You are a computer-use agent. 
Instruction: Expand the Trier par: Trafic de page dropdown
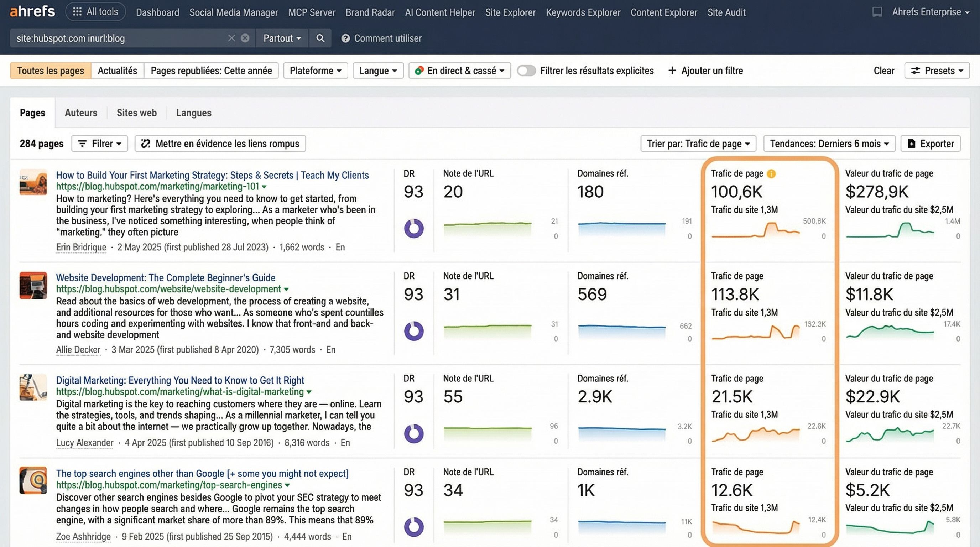click(698, 144)
